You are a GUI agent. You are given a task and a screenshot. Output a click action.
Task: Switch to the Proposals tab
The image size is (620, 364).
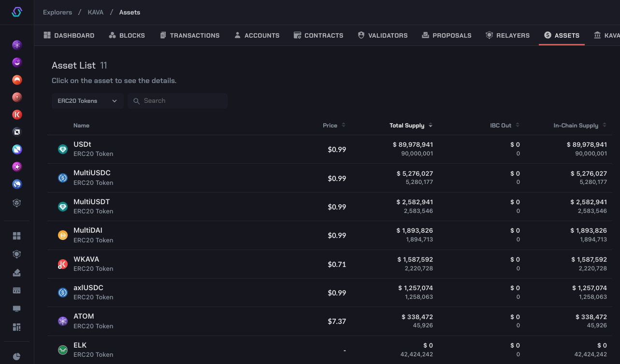(447, 35)
